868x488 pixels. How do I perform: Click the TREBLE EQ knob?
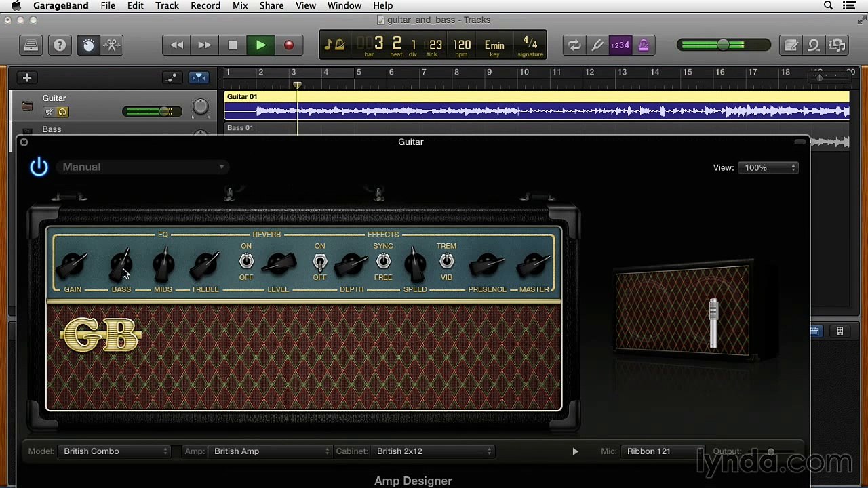(x=205, y=265)
